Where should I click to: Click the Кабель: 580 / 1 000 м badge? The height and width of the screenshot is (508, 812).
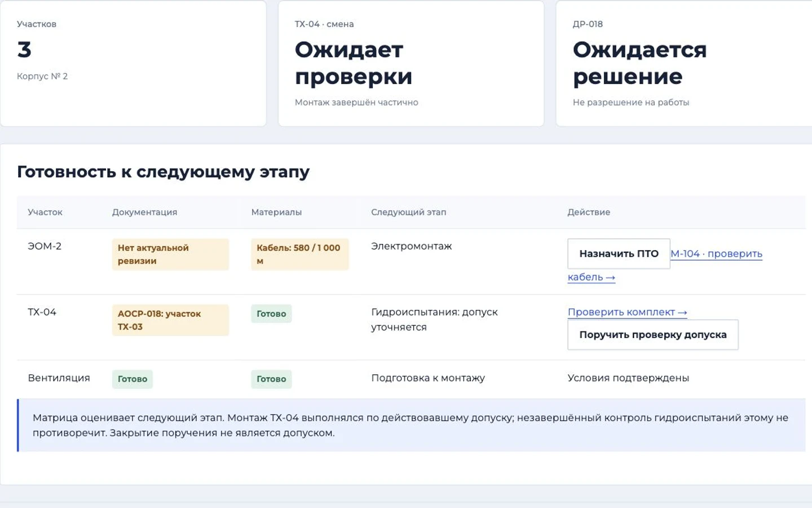click(x=300, y=255)
